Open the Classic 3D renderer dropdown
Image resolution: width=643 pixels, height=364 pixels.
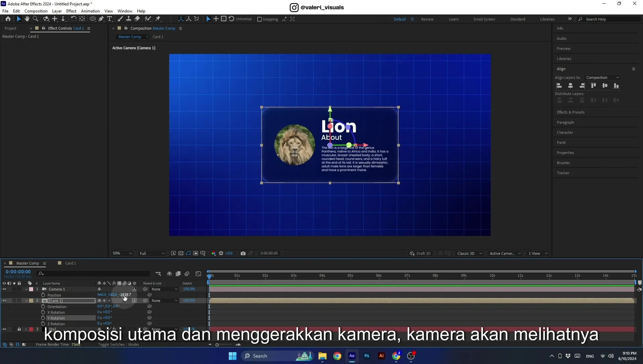point(470,253)
